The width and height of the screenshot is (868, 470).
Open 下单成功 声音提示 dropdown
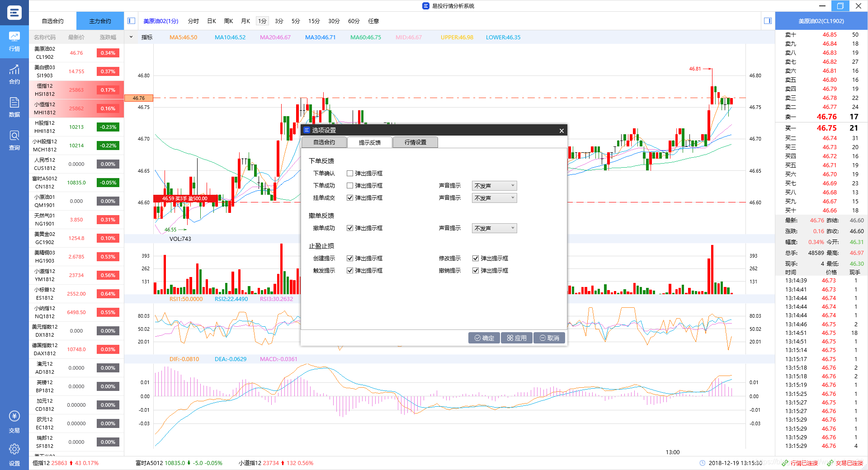click(x=495, y=186)
